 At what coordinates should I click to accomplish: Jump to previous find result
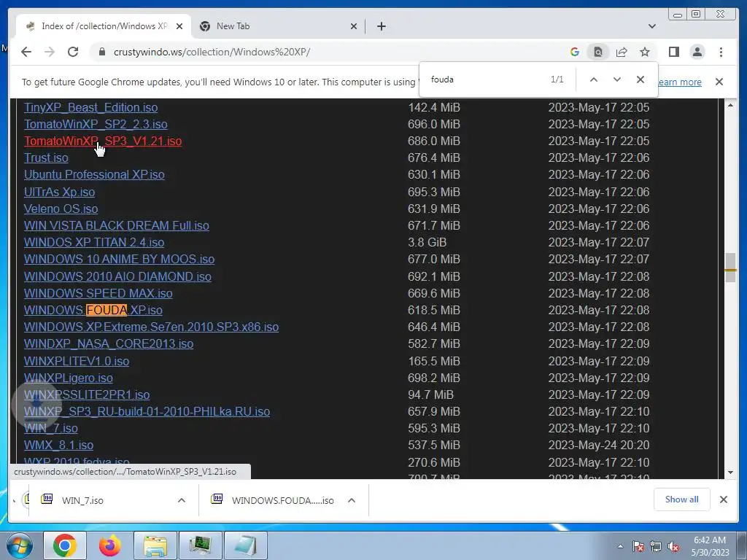click(594, 79)
